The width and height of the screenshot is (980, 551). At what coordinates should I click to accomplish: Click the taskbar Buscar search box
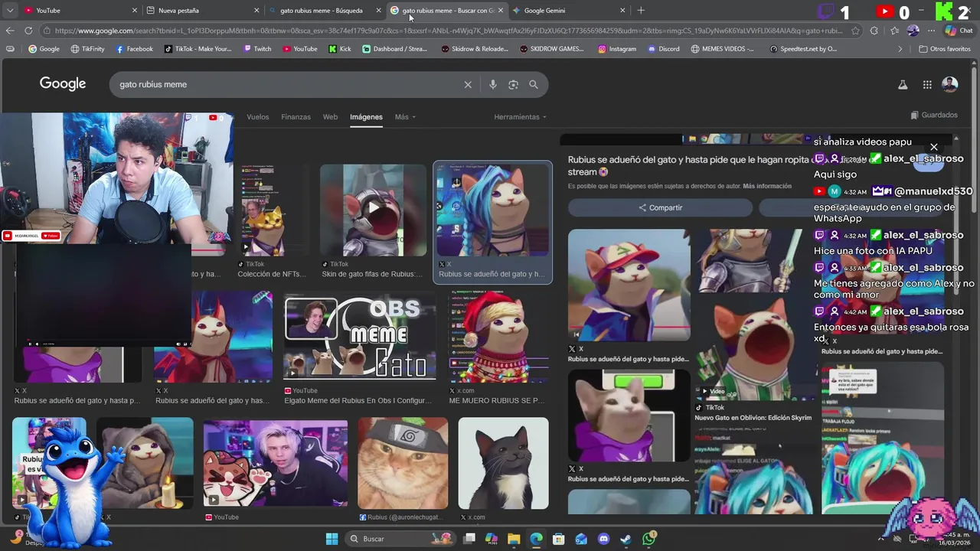(x=400, y=539)
